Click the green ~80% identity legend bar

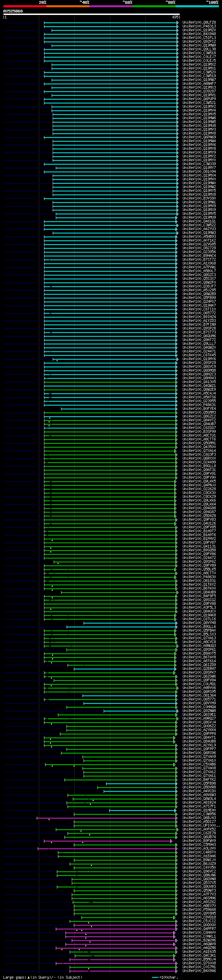coord(154,6)
